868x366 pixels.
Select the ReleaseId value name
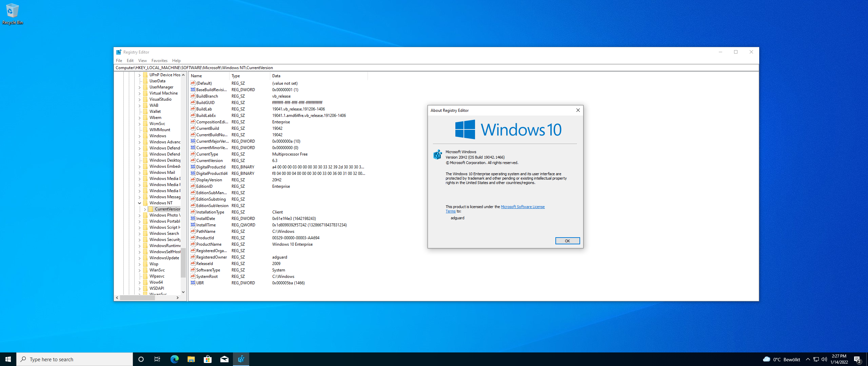[x=204, y=264]
